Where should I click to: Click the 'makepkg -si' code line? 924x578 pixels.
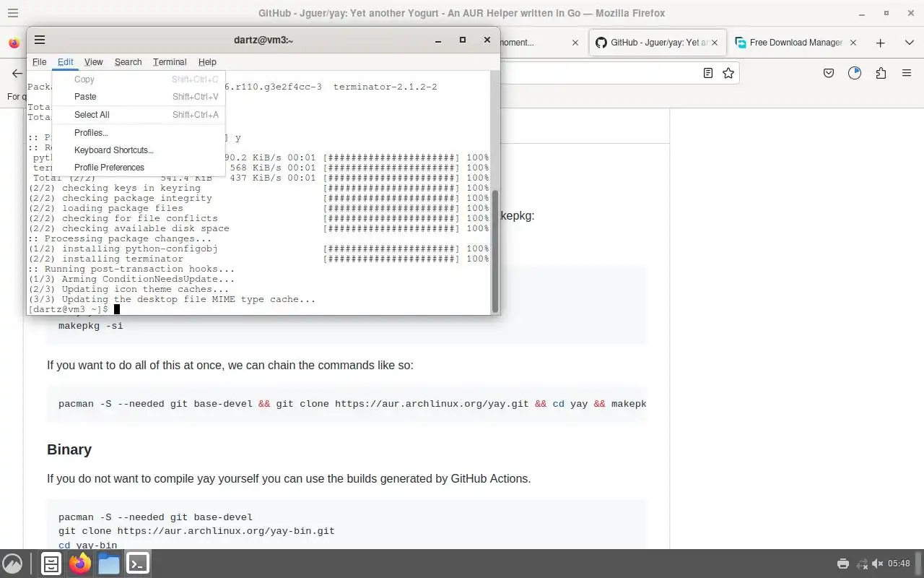coord(91,326)
